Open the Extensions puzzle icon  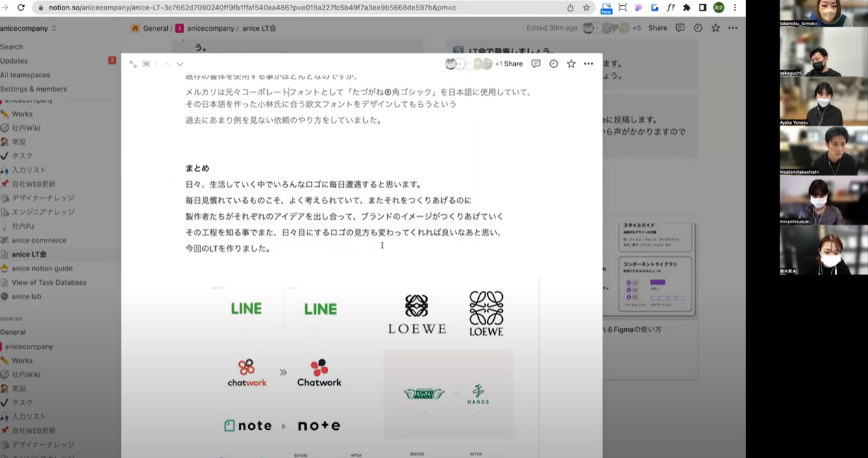point(686,8)
